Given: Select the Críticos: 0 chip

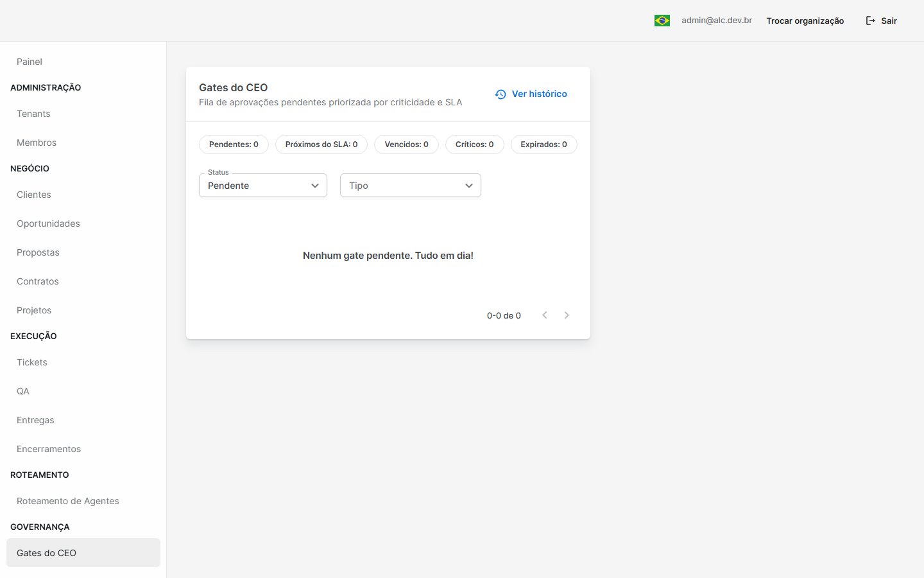Looking at the screenshot, I should 475,144.
